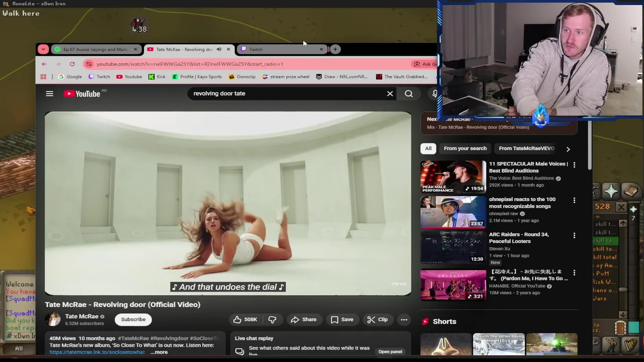This screenshot has height=362, width=644.
Task: Open the RuneLite harp music tab
Action: [x=630, y=345]
